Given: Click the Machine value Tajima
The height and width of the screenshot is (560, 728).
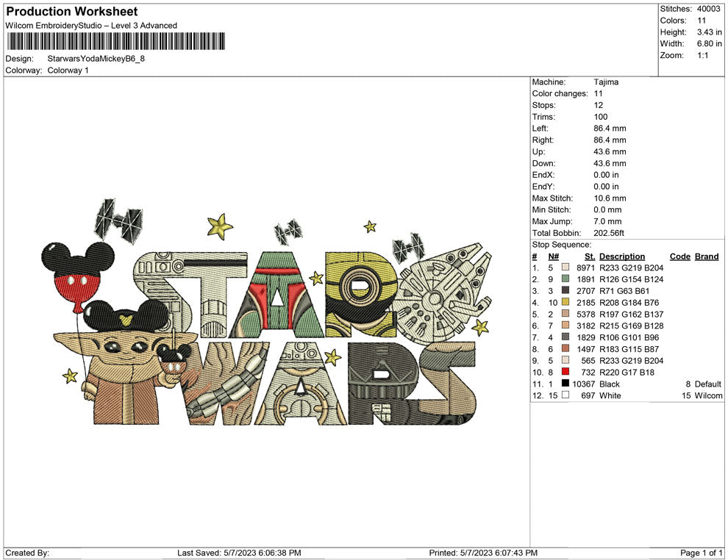Looking at the screenshot, I should (606, 82).
